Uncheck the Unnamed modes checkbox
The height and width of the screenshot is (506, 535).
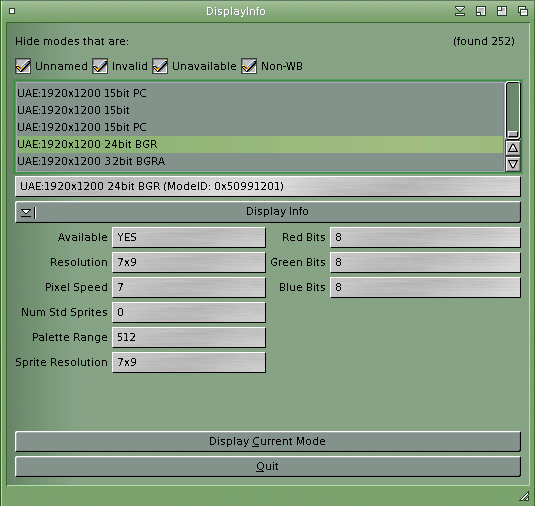pyautogui.click(x=23, y=66)
